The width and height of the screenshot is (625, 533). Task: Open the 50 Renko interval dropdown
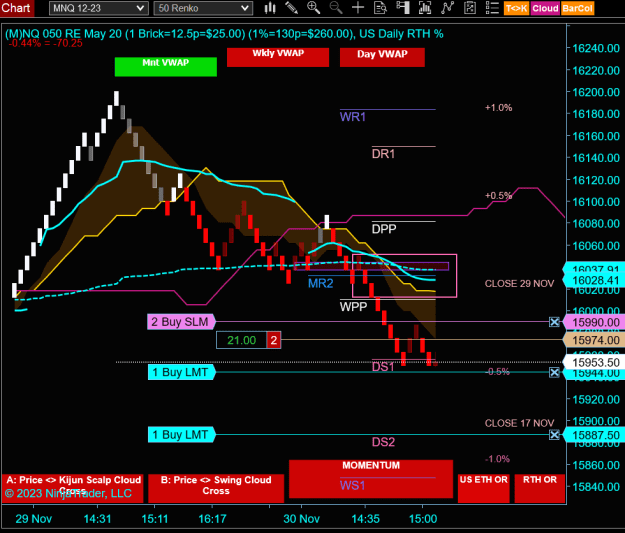[x=203, y=8]
